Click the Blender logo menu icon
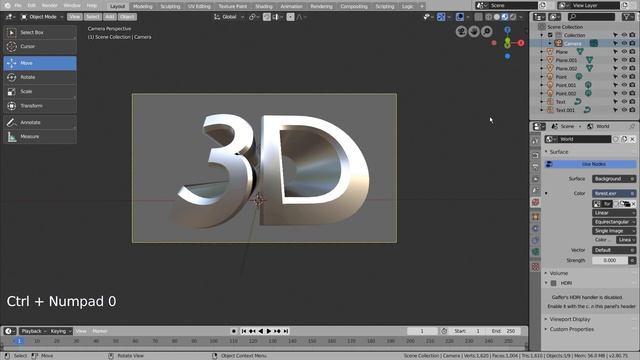Viewport: 640px width, 360px height. (x=7, y=6)
